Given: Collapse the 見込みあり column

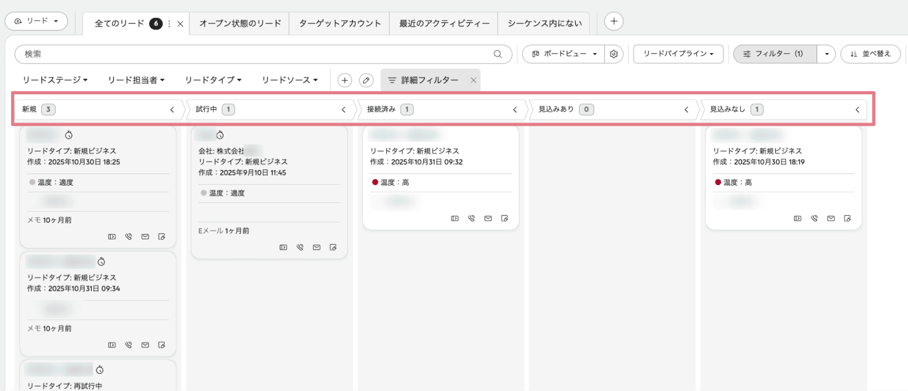Looking at the screenshot, I should [x=687, y=109].
